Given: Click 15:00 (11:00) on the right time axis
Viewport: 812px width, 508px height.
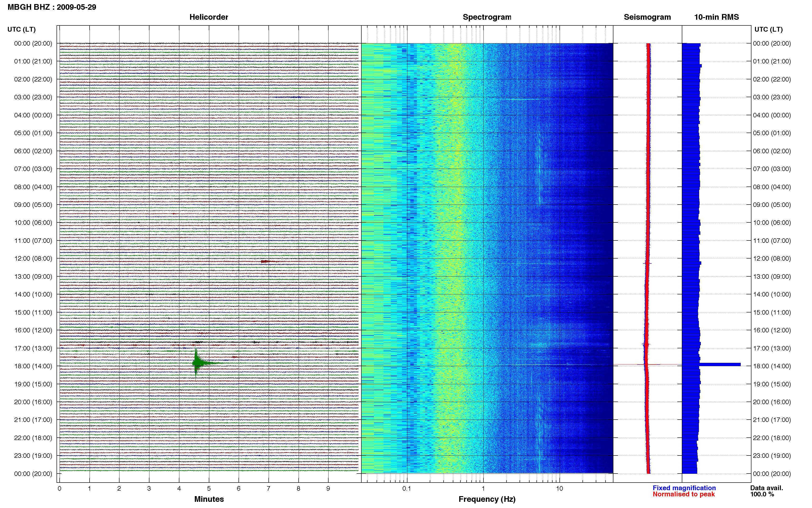Looking at the screenshot, I should click(x=772, y=312).
